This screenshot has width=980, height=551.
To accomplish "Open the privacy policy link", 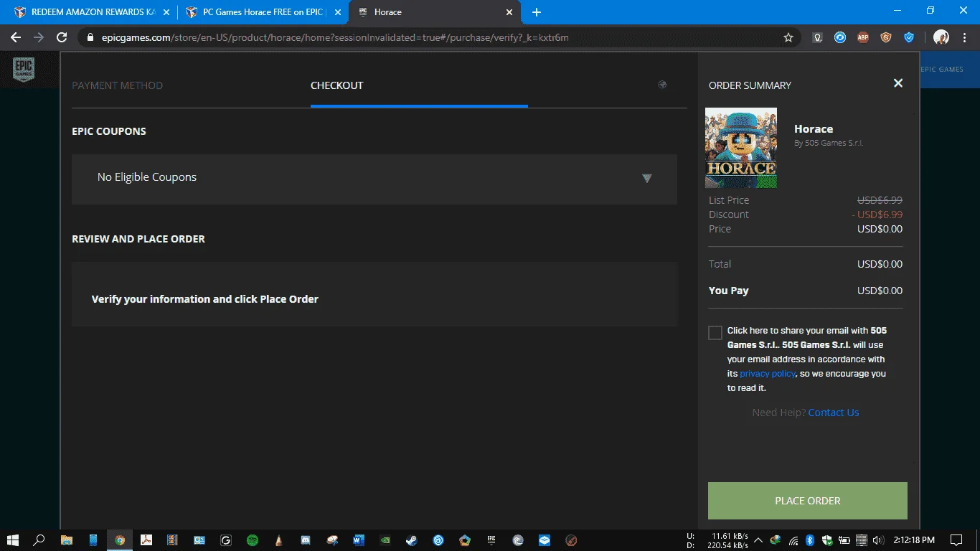I will click(768, 374).
